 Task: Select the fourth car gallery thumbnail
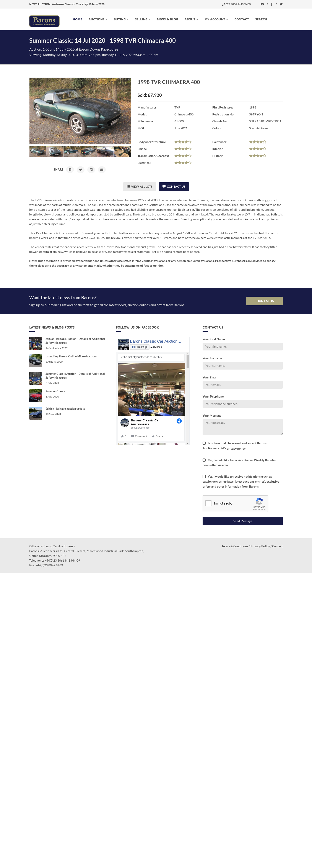coord(89,152)
